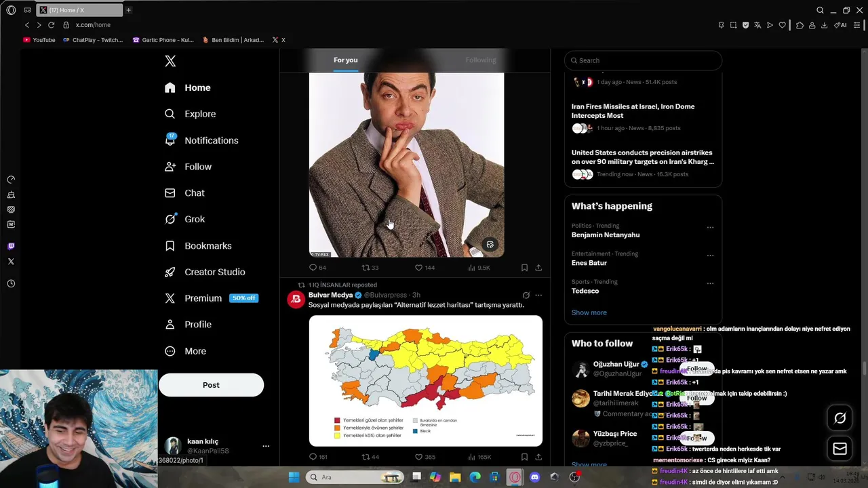Open Creator Studio
868x488 pixels.
[x=205, y=272]
